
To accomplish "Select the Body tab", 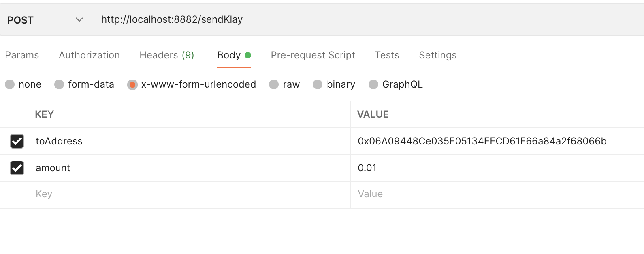I will point(229,55).
